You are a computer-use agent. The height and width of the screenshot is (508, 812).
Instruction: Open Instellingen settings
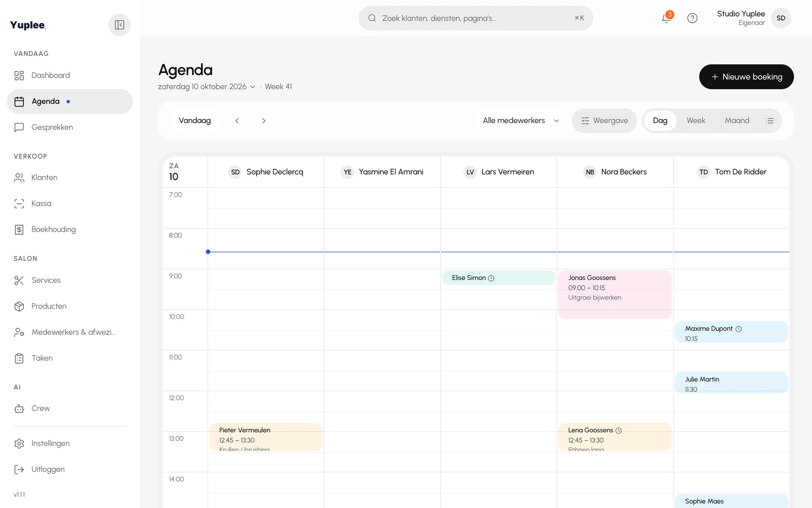tap(70, 444)
